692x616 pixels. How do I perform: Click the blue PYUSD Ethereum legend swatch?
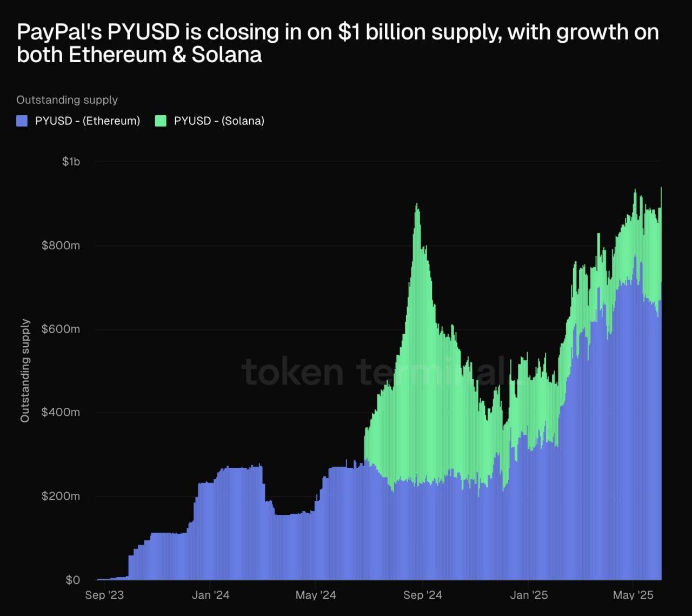(22, 121)
